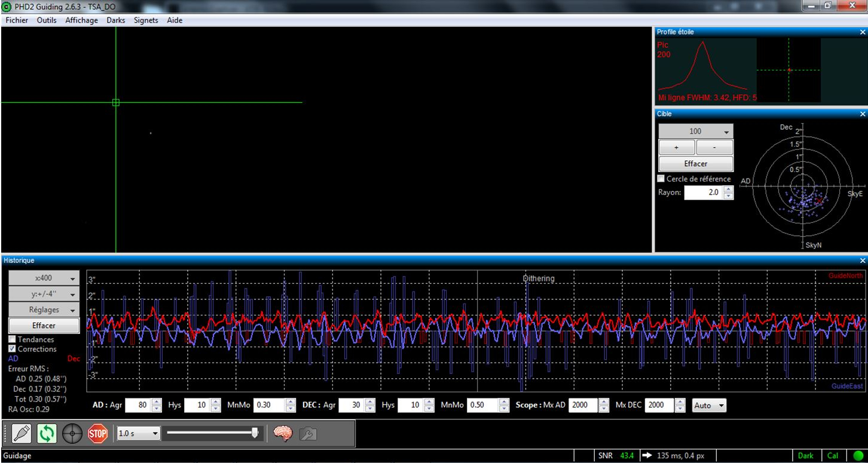The image size is (868, 463).
Task: Increase the DEC Agr value with its up arrow
Action: (x=369, y=401)
